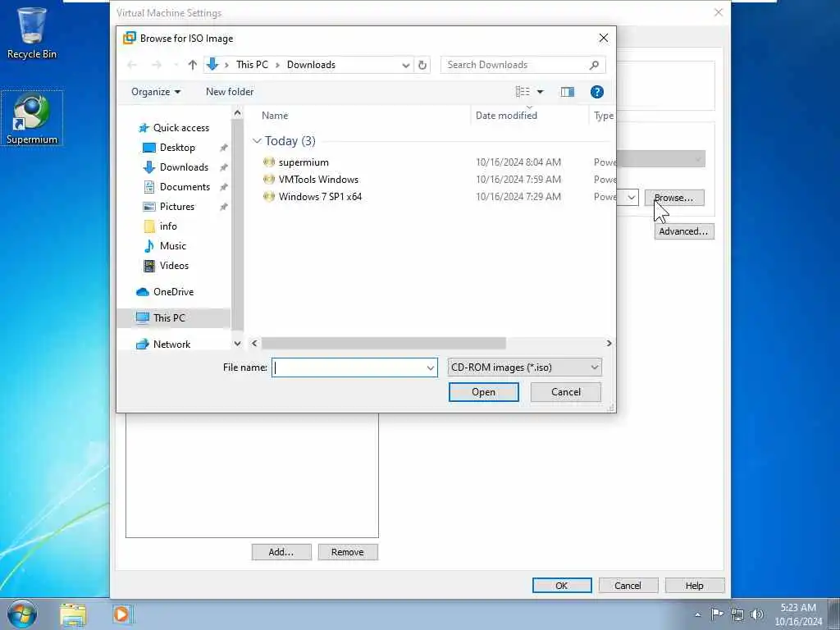
Task: Open CD-ROM images file type dropdown
Action: [x=524, y=367]
